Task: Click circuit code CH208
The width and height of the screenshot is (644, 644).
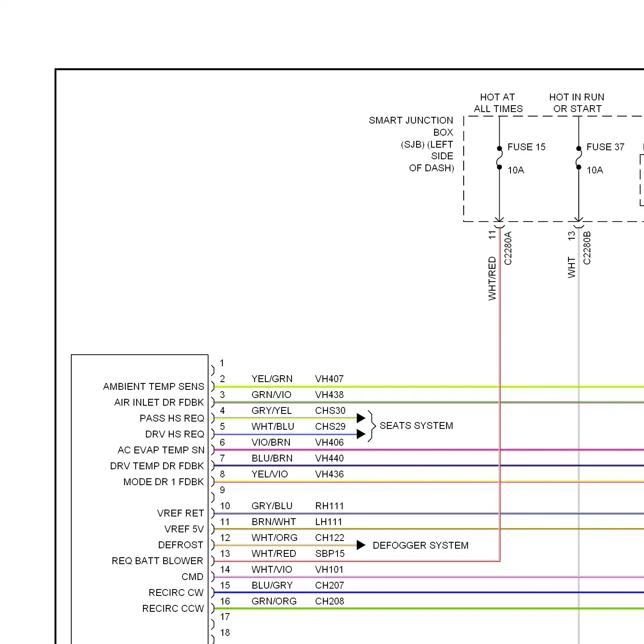Action: point(329,601)
